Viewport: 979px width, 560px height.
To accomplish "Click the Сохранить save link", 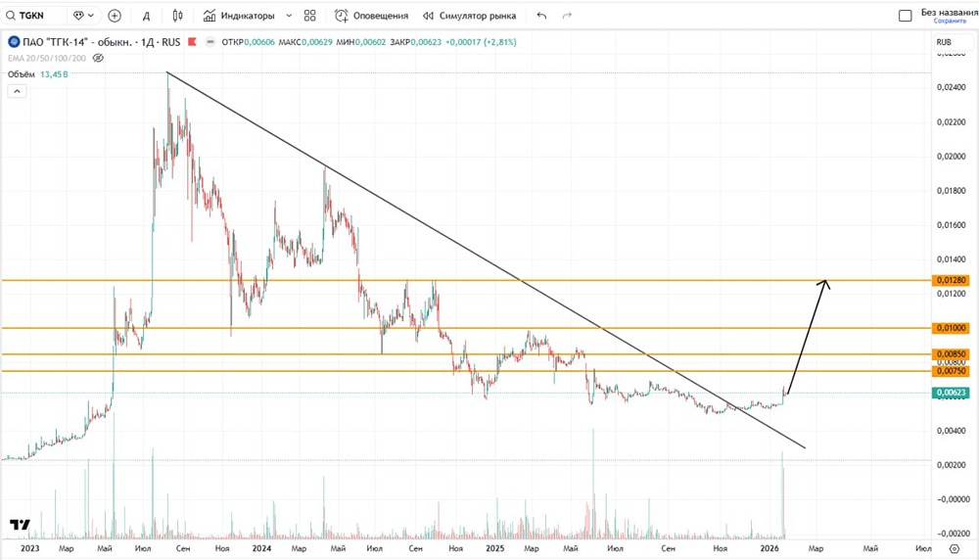I will (950, 22).
